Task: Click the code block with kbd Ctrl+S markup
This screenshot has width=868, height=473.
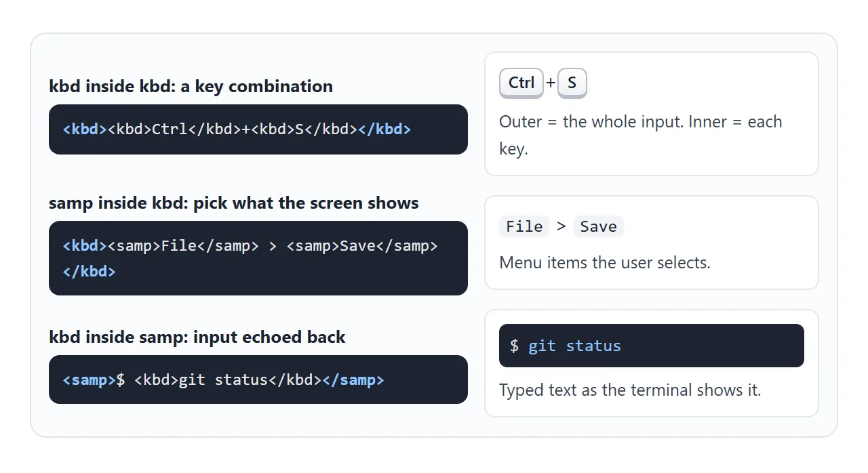Action: point(258,129)
